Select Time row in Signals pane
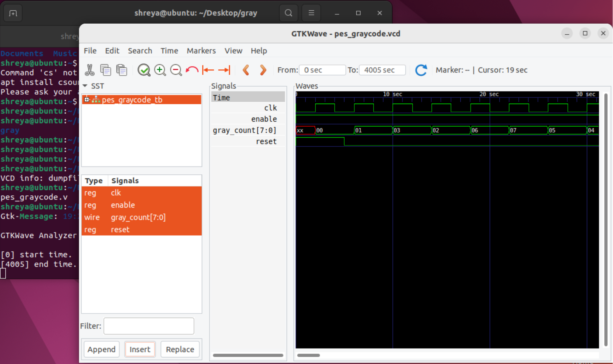The width and height of the screenshot is (613, 364). (248, 97)
